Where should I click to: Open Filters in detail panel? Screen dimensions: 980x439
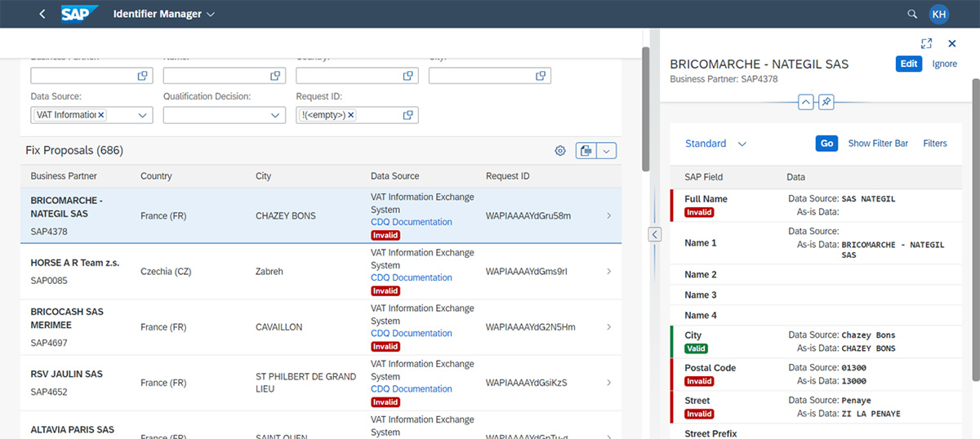935,144
